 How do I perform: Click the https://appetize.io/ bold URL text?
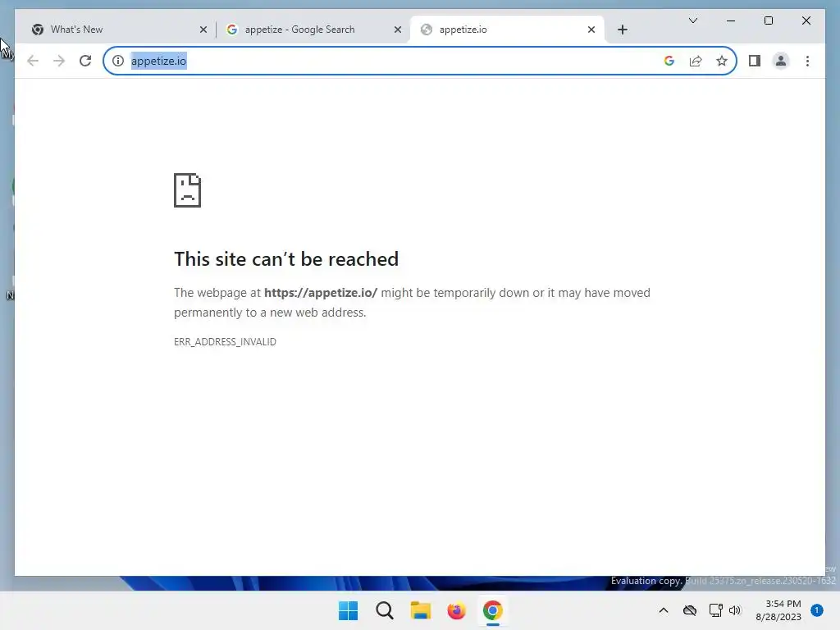click(x=321, y=293)
